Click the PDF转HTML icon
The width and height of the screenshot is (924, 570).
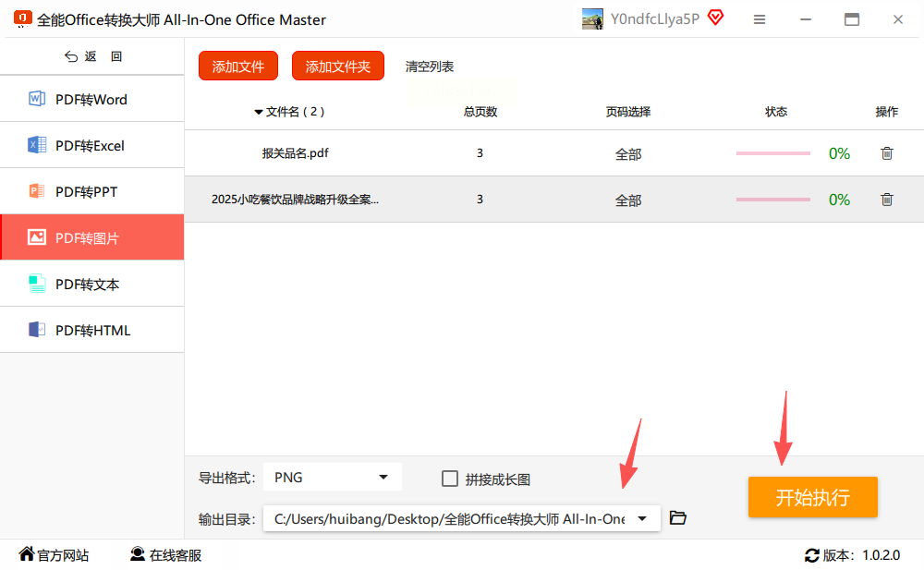[37, 330]
